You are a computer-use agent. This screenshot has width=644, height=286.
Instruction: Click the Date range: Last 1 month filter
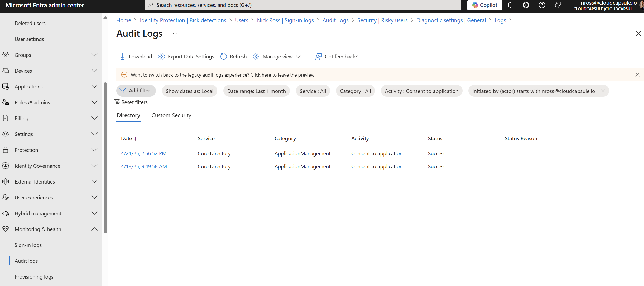click(257, 91)
